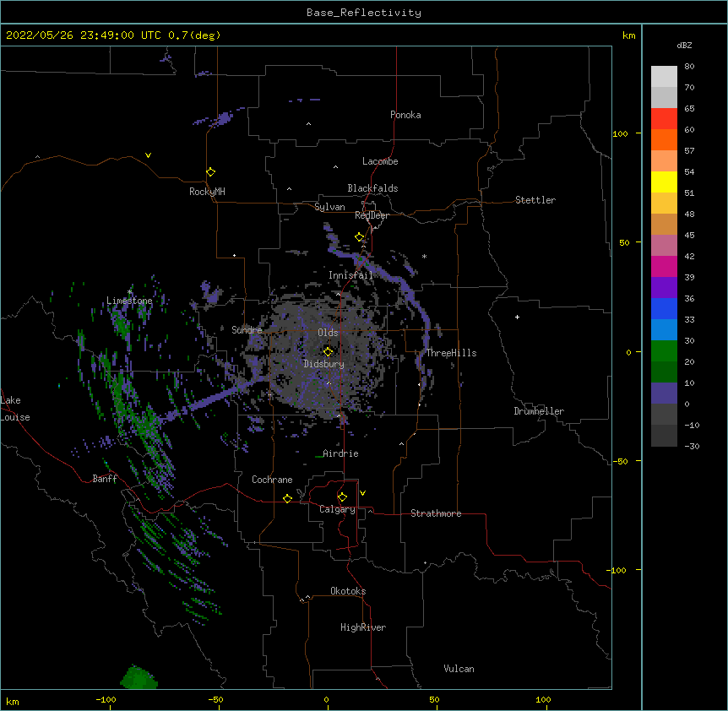Viewport: 728px width, 711px height.
Task: Click the km unit label at bottom left
Action: (13, 702)
